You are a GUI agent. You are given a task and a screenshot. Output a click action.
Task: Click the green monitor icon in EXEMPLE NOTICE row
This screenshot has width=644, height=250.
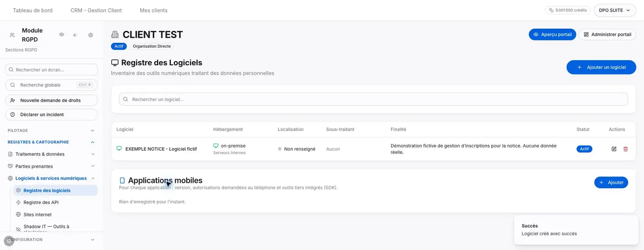(119, 148)
